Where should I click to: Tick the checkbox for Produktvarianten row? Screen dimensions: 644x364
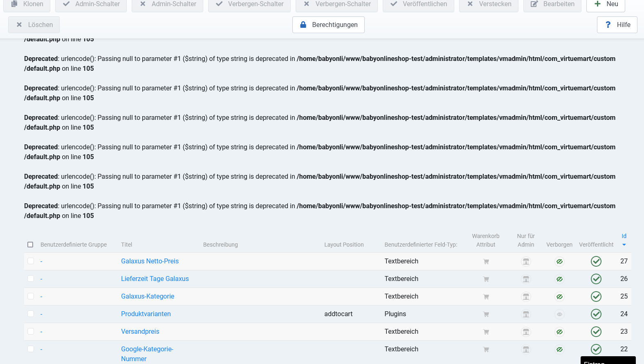[x=31, y=314]
